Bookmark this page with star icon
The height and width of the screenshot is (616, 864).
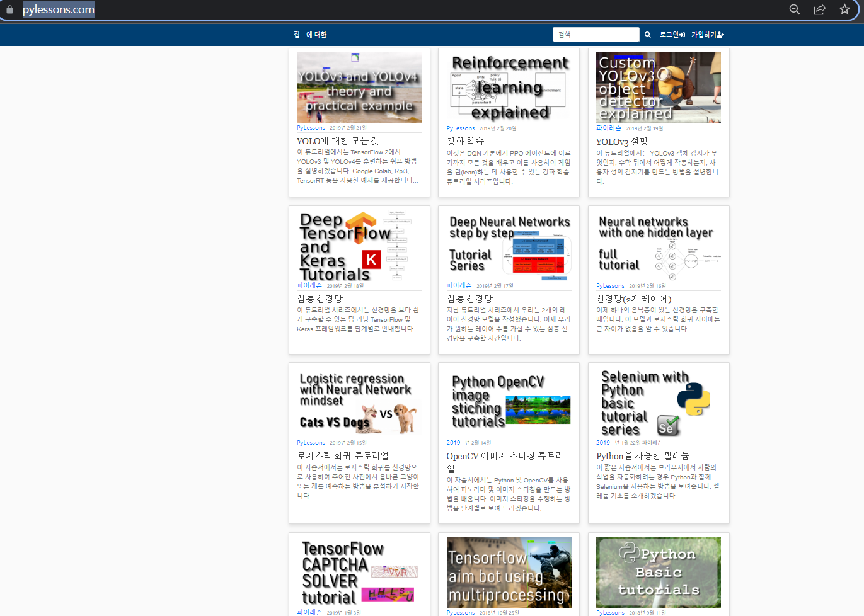point(844,9)
